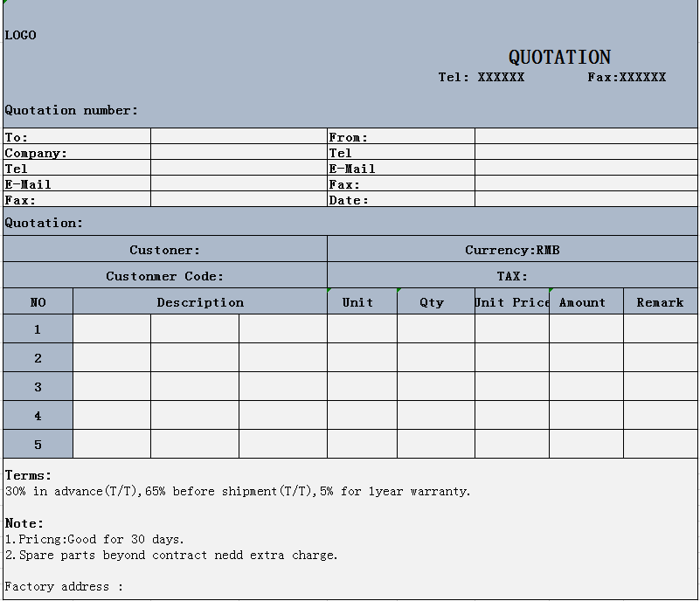Click the 'Terms:' heading
Image resolution: width=700 pixels, height=601 pixels.
(x=28, y=475)
